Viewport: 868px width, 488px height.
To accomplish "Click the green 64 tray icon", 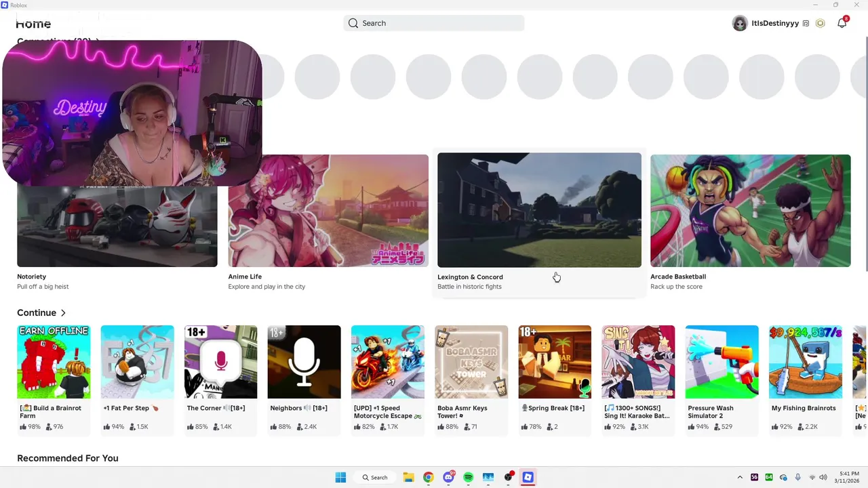I will point(769,477).
